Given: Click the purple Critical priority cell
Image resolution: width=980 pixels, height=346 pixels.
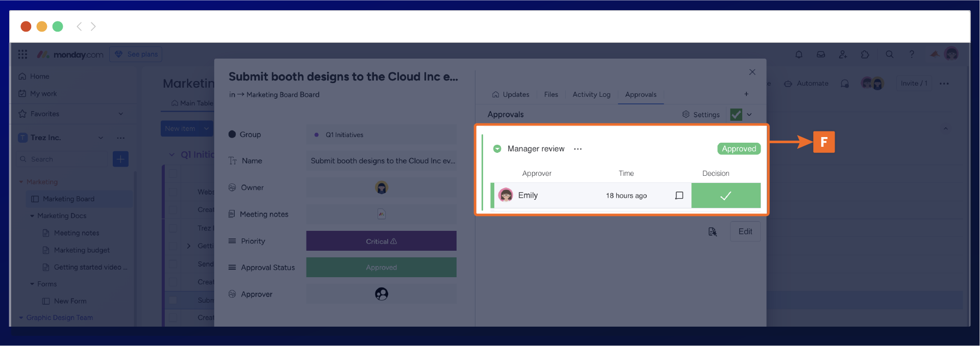Looking at the screenshot, I should point(381,241).
